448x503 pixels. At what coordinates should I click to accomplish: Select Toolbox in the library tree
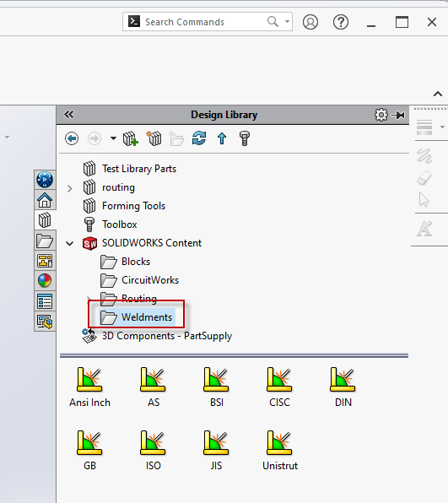(120, 224)
